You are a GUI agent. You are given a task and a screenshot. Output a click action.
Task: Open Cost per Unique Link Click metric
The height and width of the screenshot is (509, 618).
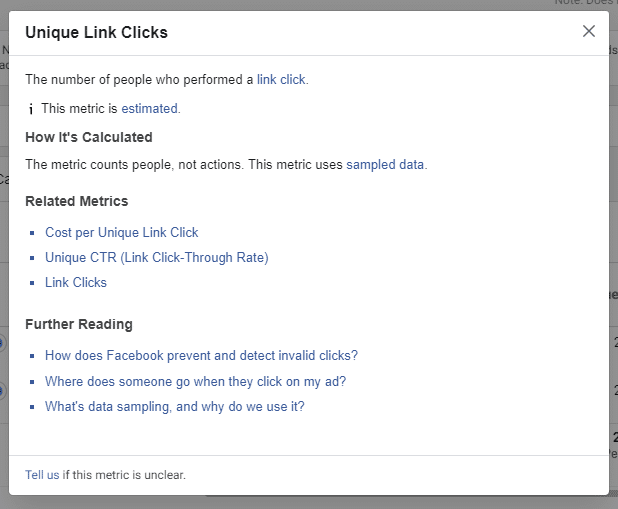coord(121,233)
